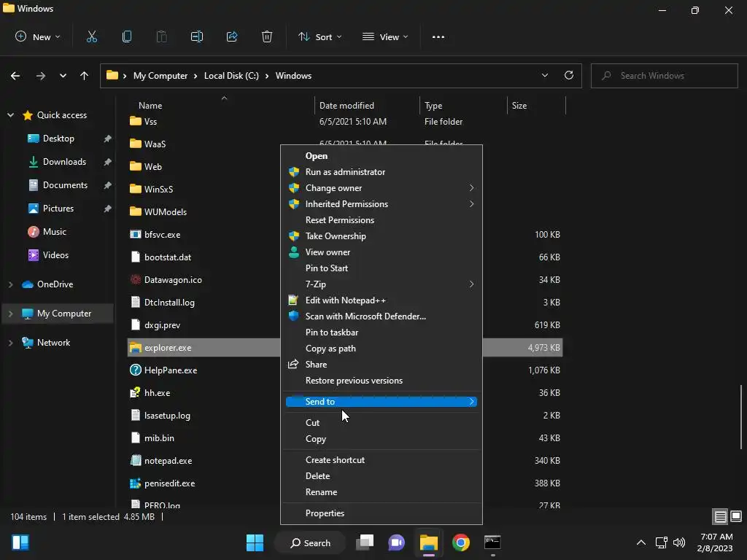747x560 pixels.
Task: Refresh the Windows folder view
Action: pyautogui.click(x=569, y=75)
